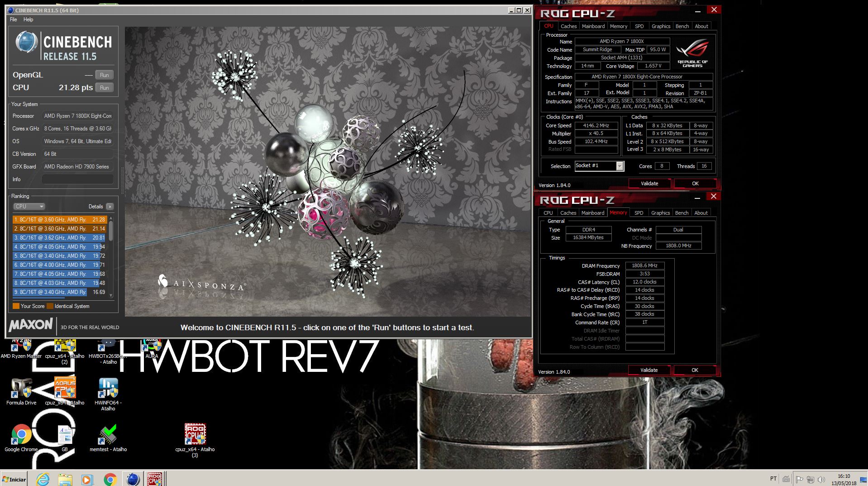868x486 pixels.
Task: Open Action Center flag tray icon
Action: pyautogui.click(x=800, y=479)
